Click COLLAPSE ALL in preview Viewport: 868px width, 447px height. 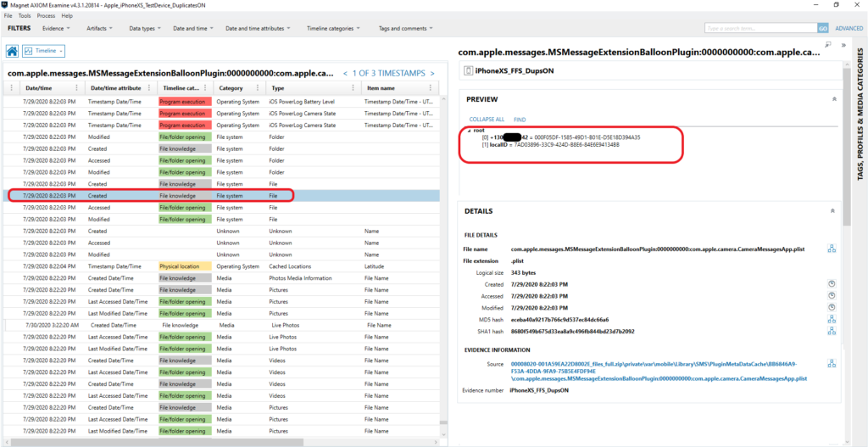click(487, 119)
